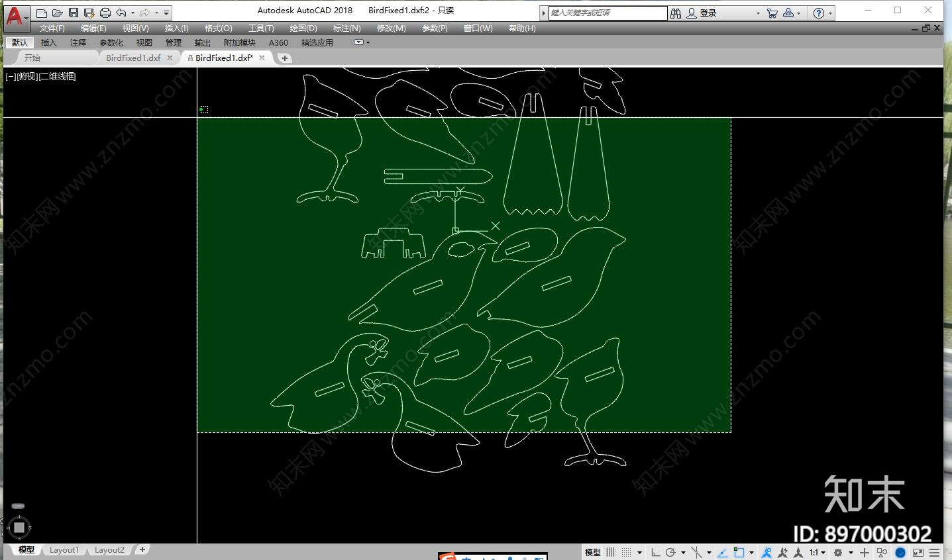952x560 pixels.
Task: Toggle snap mode dotted grid
Action: pos(626,552)
